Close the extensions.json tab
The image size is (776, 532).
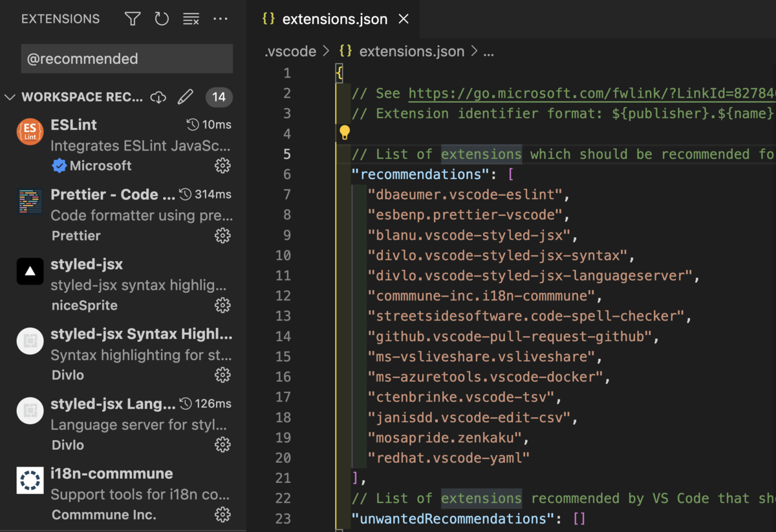[x=404, y=19]
